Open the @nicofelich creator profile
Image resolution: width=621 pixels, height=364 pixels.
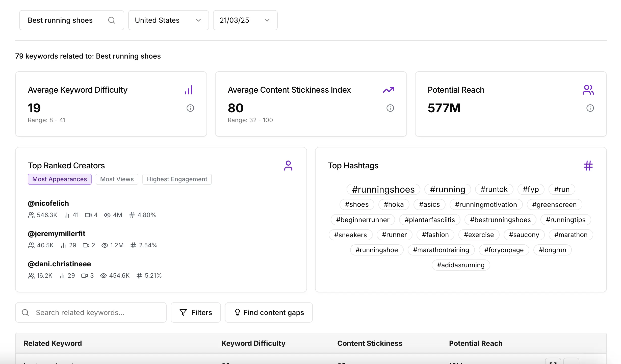coord(48,203)
